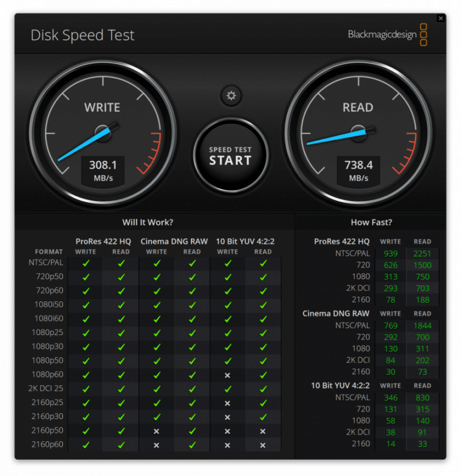
Task: Click the 308.1 MB/s write readout
Action: (x=103, y=171)
